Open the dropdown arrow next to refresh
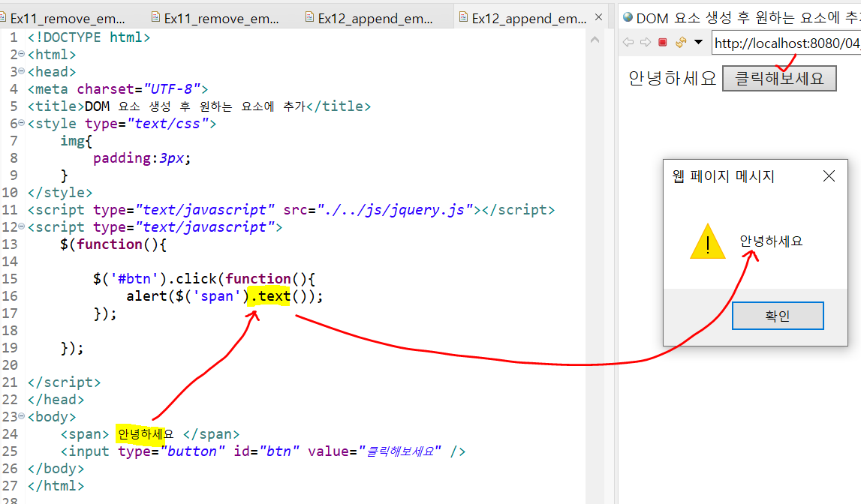Screen dimensions: 861x504 click(x=698, y=42)
